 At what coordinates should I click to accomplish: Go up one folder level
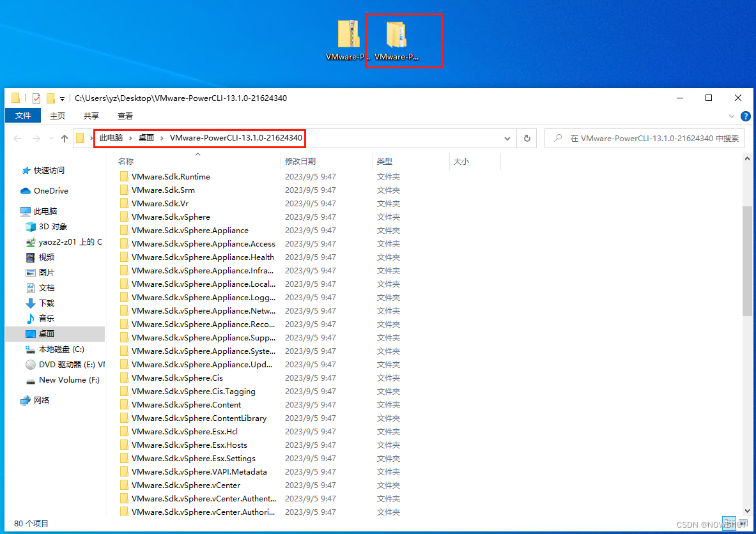pyautogui.click(x=65, y=139)
